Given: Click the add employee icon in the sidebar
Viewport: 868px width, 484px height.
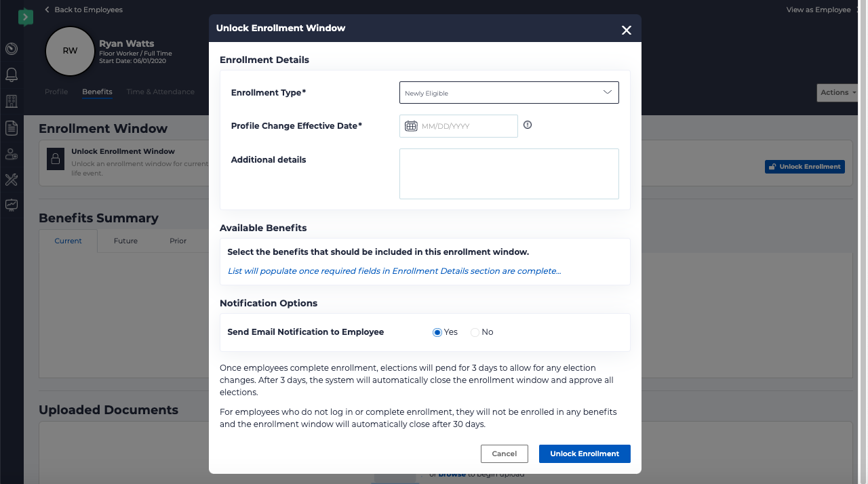Looking at the screenshot, I should (x=12, y=154).
